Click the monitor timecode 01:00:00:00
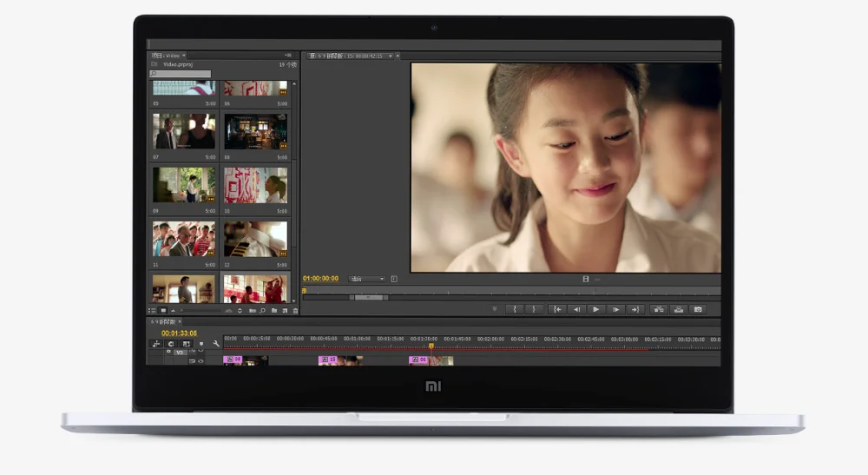868x475 pixels. [320, 279]
